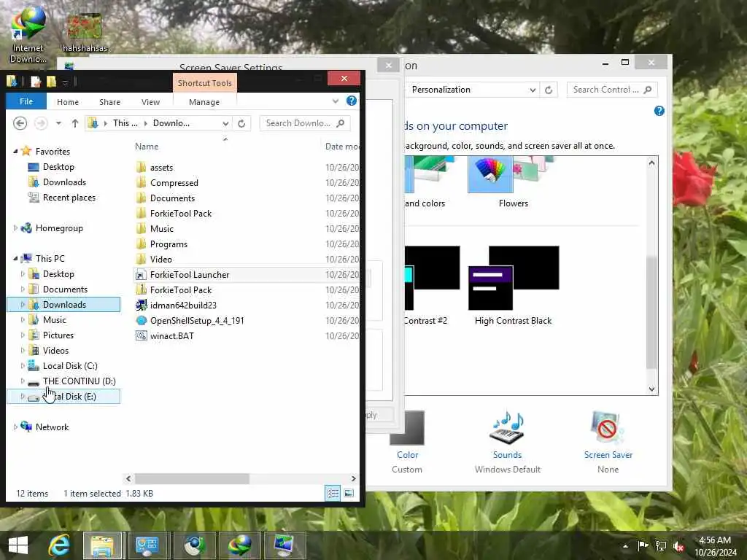The width and height of the screenshot is (747, 560).
Task: Expand the Network tree node
Action: coord(15,427)
